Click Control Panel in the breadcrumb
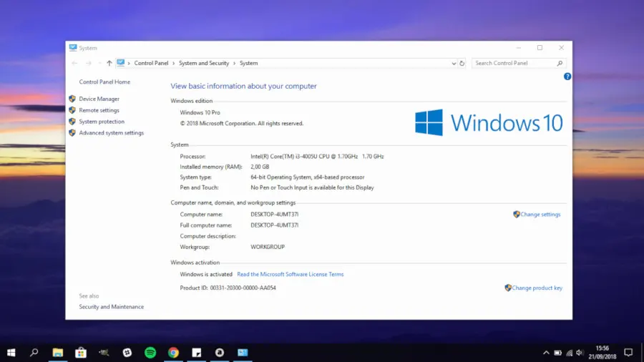This screenshot has width=644, height=362. click(151, 63)
